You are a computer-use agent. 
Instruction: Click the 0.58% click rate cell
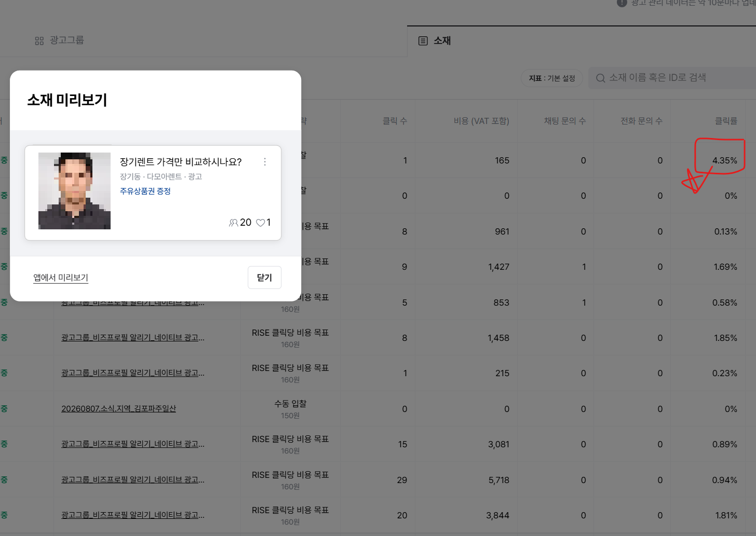click(x=725, y=303)
